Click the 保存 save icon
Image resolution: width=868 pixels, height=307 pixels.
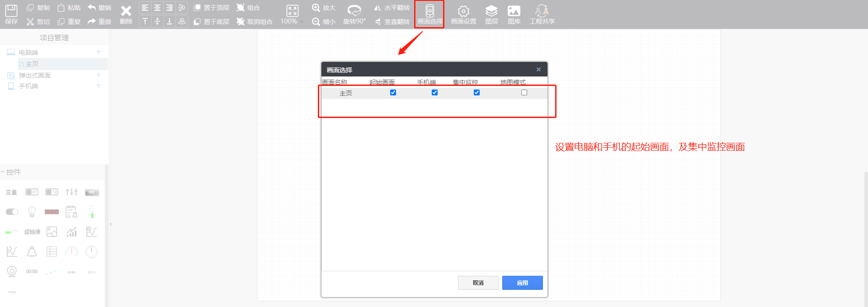(11, 14)
